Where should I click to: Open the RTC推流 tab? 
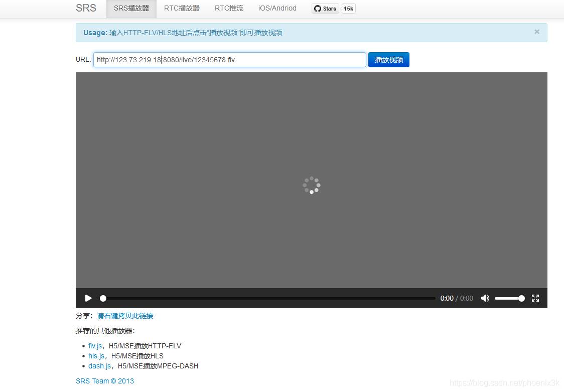[229, 8]
